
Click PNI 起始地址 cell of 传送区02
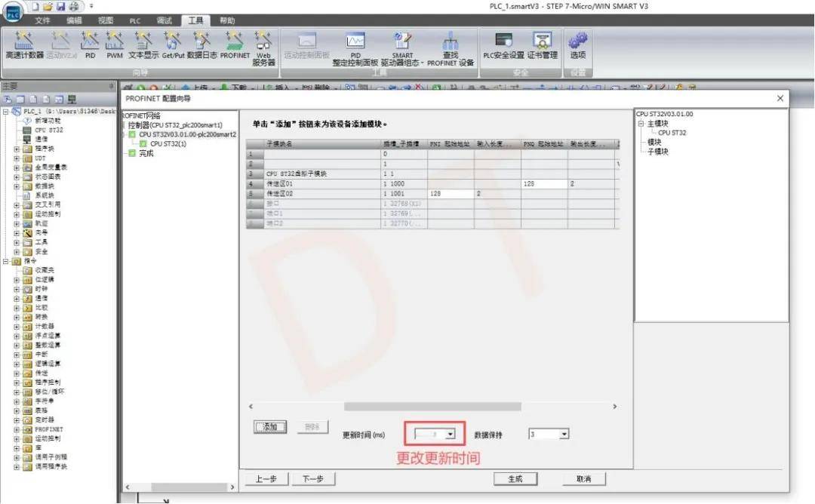(451, 194)
